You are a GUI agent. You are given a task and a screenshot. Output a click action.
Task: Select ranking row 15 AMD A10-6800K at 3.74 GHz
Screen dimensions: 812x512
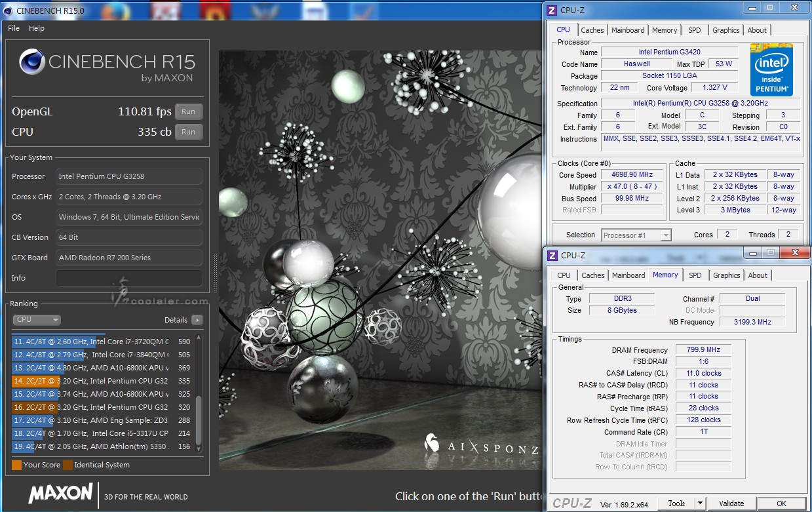(102, 394)
